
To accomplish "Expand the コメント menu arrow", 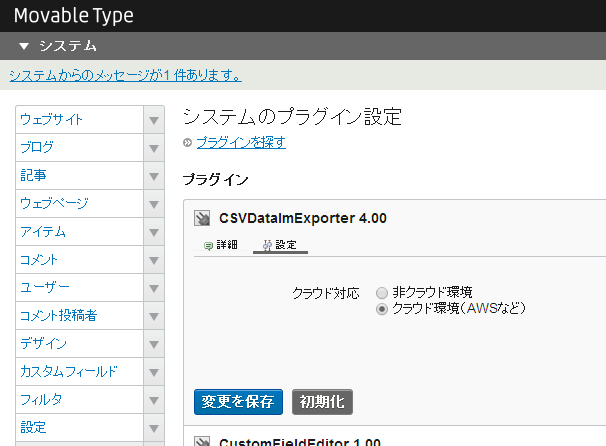I will [154, 260].
